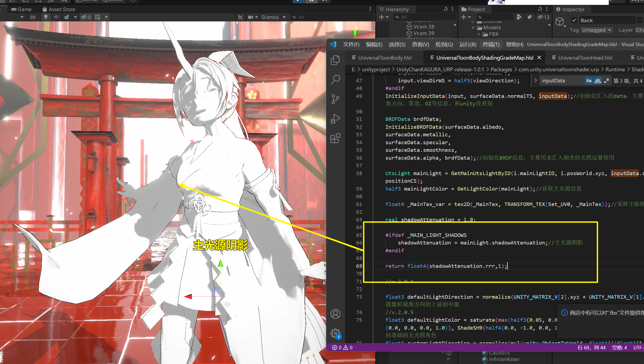Toggle Gizmos in Scene view
This screenshot has width=644, height=364.
270,17
